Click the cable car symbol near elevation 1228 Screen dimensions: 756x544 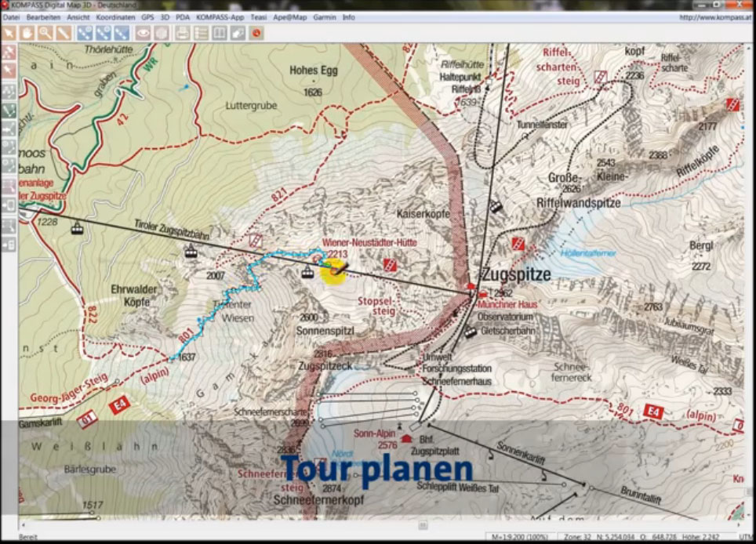click(77, 227)
